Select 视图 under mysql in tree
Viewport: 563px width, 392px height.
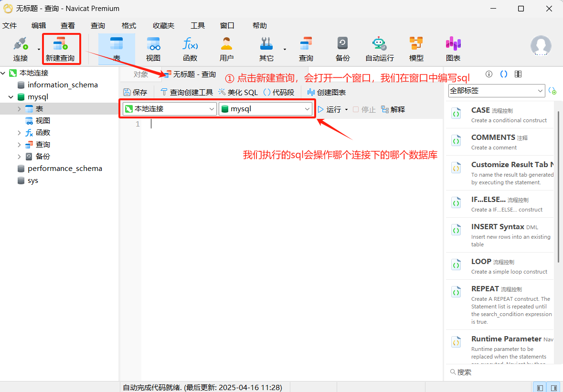[42, 121]
